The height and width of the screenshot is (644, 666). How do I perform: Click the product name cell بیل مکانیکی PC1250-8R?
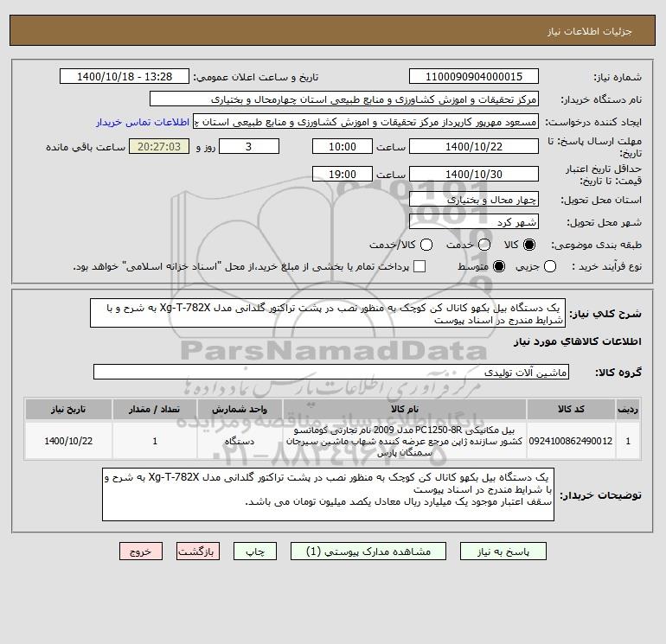405,442
